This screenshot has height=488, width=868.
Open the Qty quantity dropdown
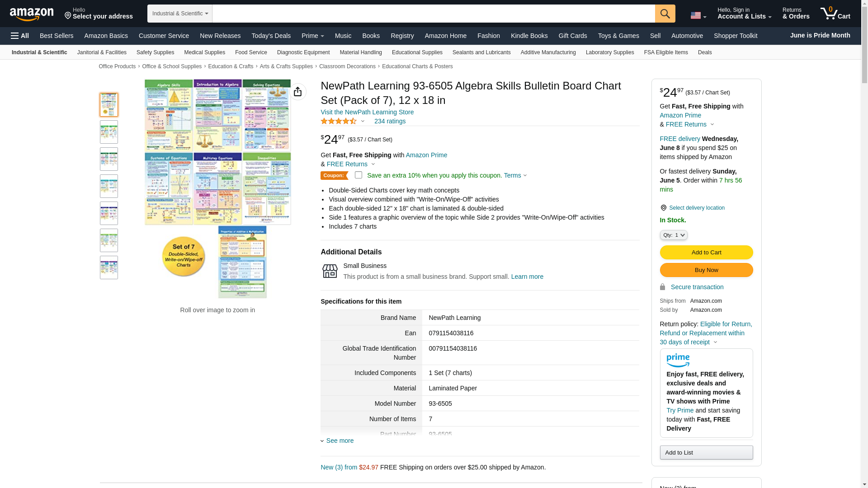[x=673, y=235]
